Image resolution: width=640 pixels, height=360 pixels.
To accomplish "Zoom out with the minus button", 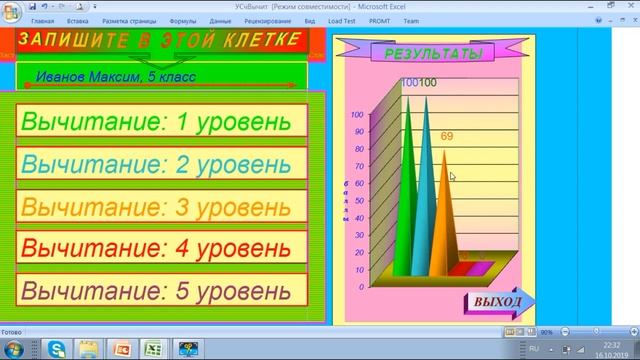I will click(x=565, y=332).
